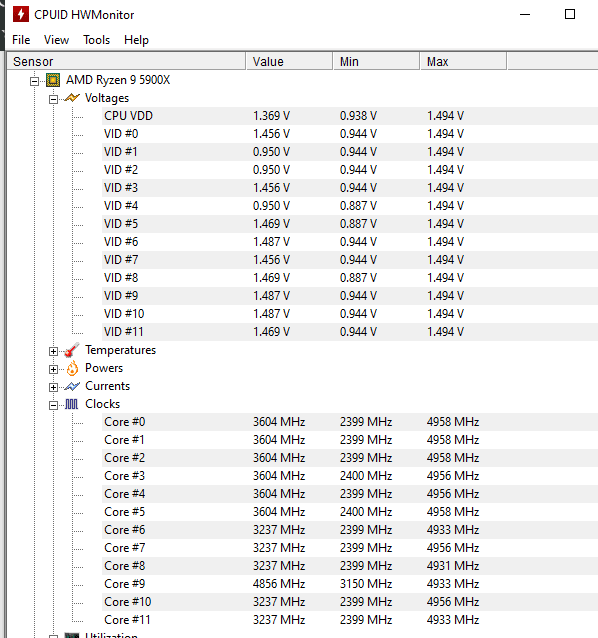
Task: Select the VID #11 row
Action: (350, 332)
